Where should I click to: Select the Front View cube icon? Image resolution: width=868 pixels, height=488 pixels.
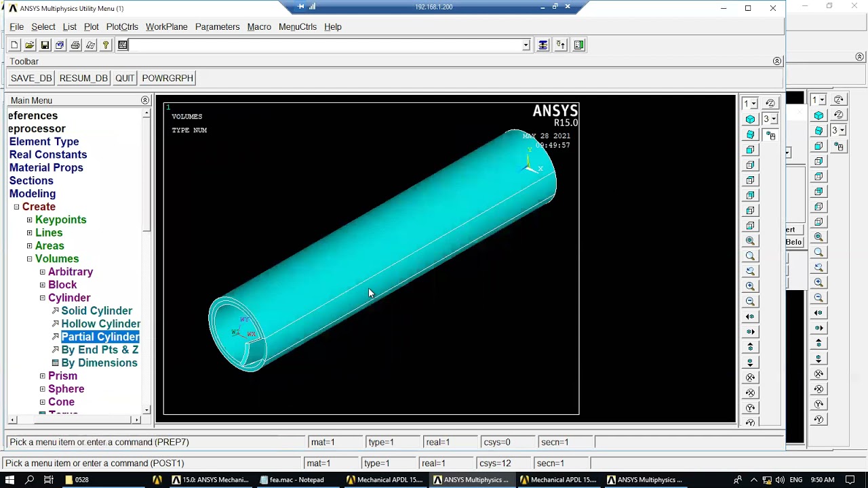(x=750, y=150)
